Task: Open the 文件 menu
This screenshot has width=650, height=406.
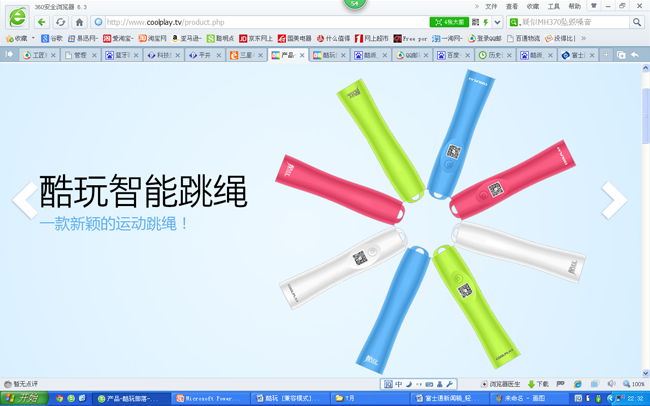Action: click(x=491, y=6)
